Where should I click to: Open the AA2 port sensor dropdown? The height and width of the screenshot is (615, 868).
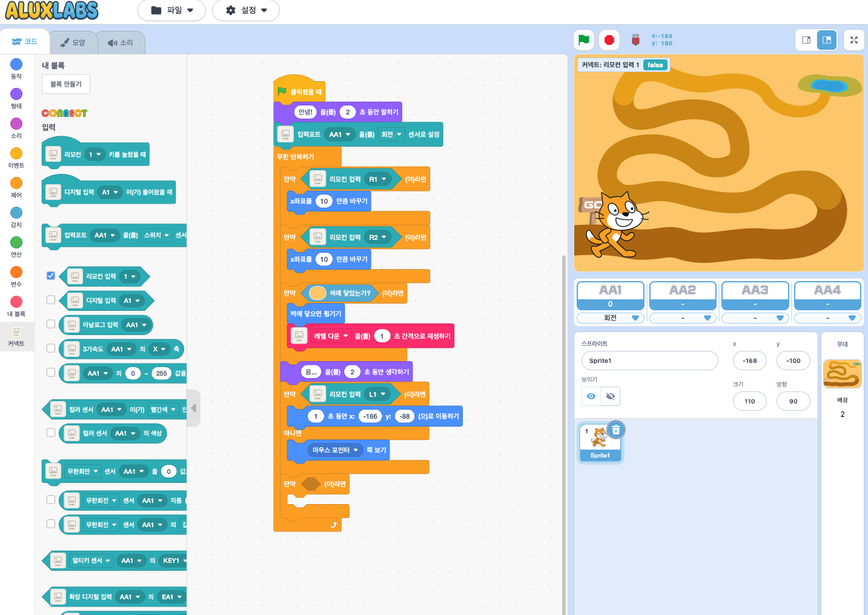coord(683,318)
